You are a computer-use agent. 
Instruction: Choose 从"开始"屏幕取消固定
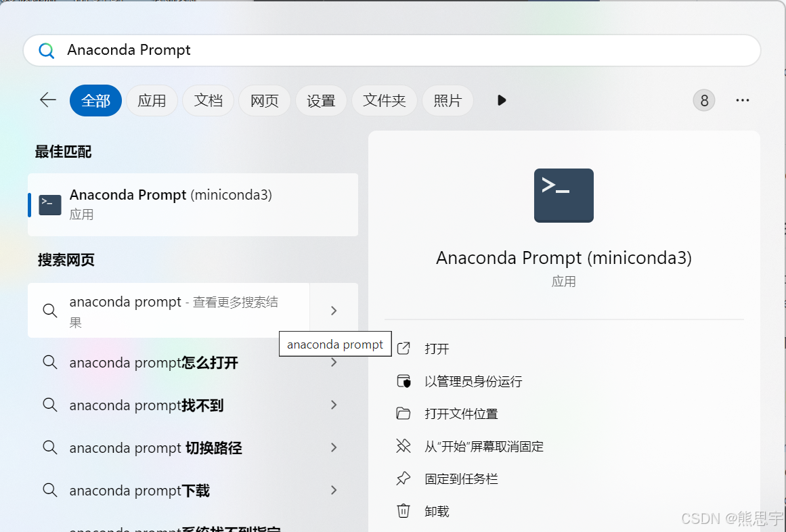484,446
